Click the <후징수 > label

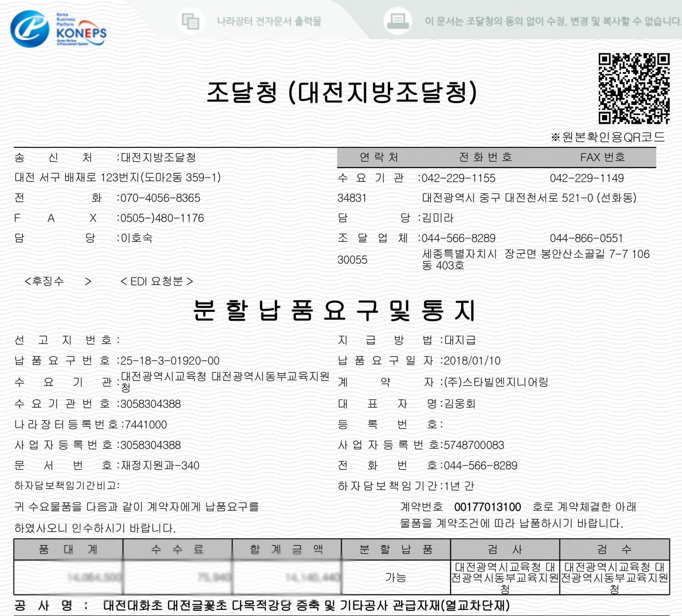point(58,281)
